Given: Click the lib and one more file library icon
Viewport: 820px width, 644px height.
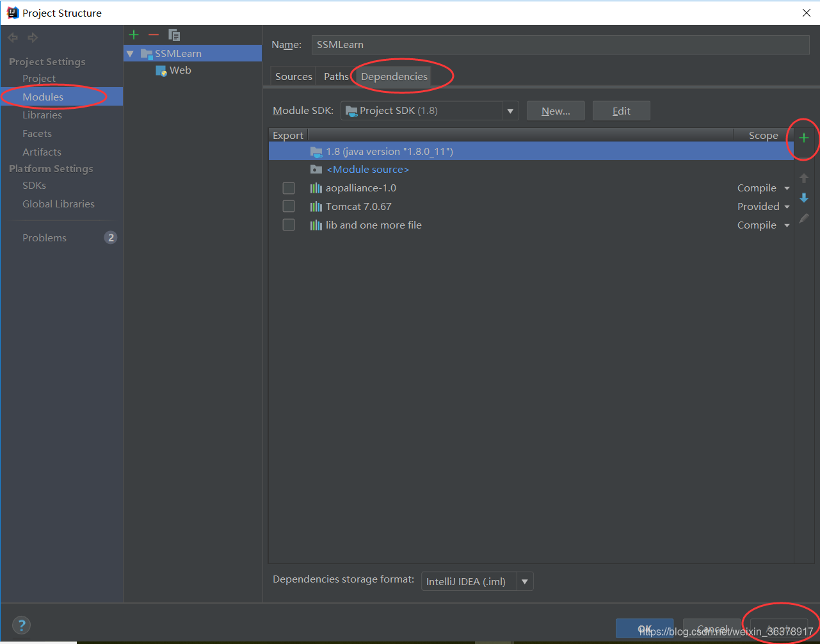Looking at the screenshot, I should pyautogui.click(x=316, y=225).
